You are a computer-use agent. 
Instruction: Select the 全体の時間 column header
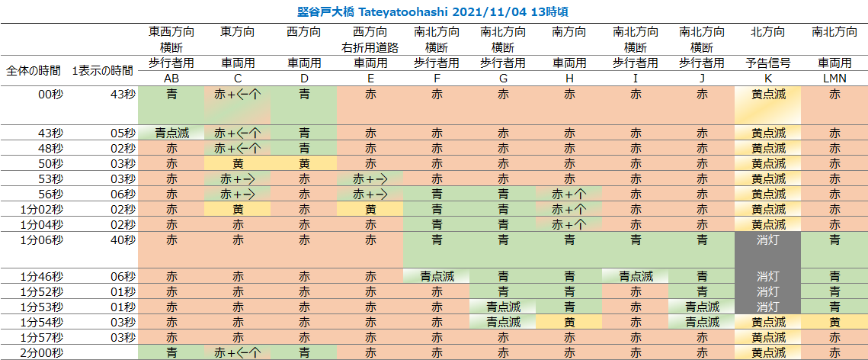tap(34, 71)
